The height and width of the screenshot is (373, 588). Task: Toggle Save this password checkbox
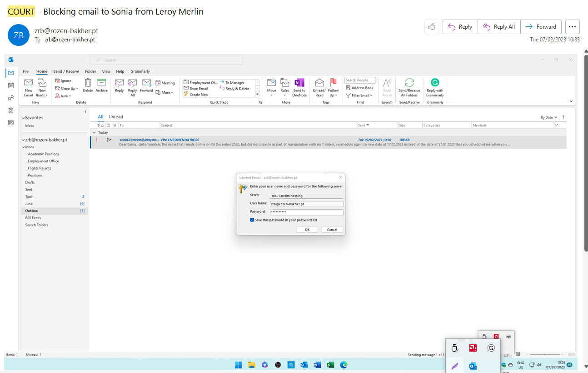coord(252,220)
